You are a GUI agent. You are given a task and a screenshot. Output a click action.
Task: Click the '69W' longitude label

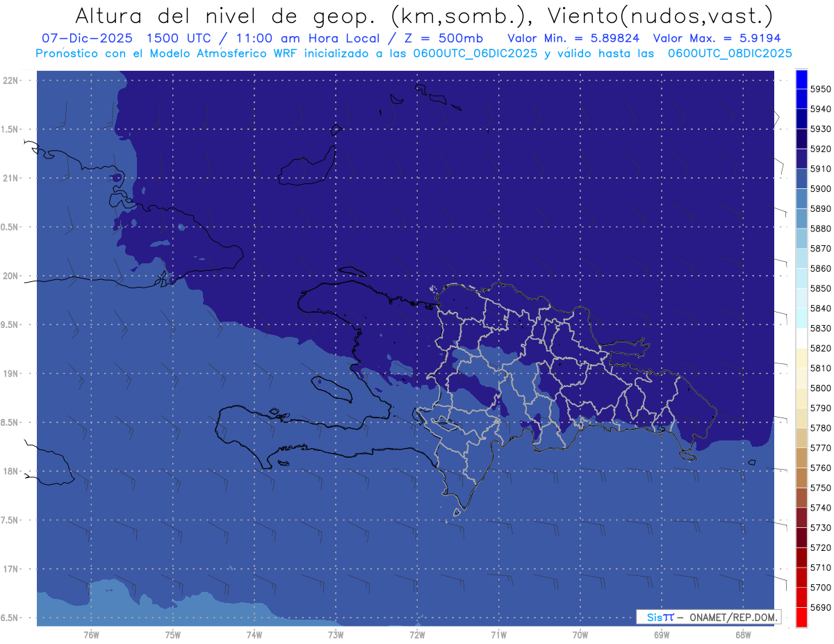coord(662,634)
